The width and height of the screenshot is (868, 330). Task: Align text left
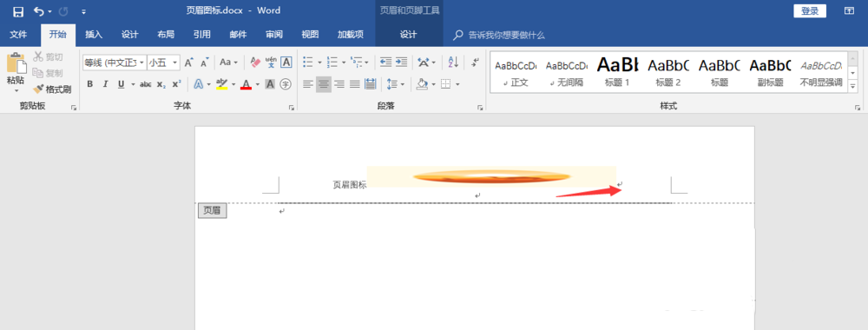point(308,84)
